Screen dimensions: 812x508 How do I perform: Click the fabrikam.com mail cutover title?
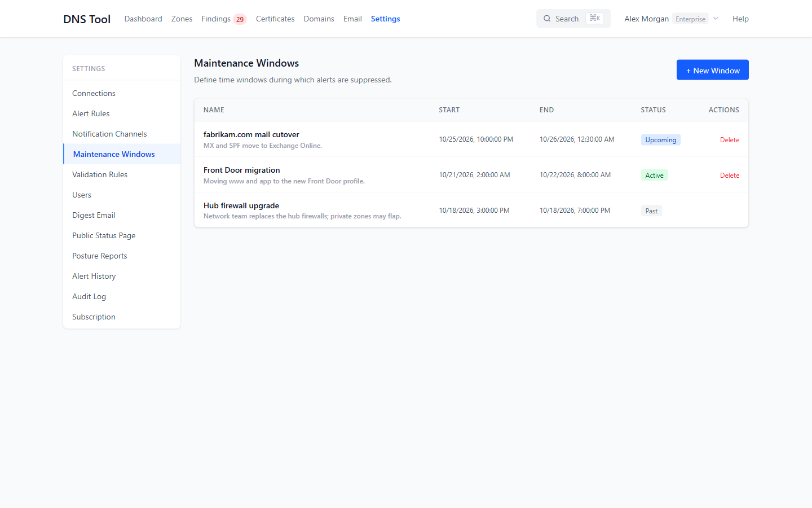click(x=251, y=134)
